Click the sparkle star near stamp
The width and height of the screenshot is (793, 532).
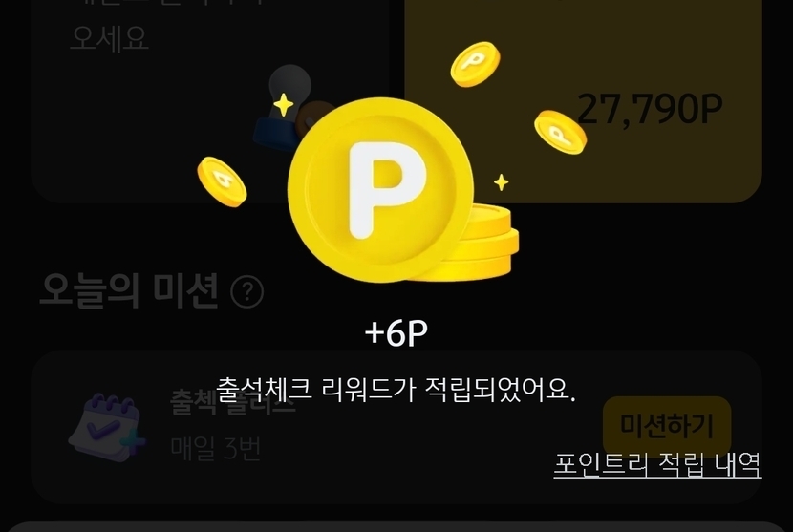[x=283, y=105]
